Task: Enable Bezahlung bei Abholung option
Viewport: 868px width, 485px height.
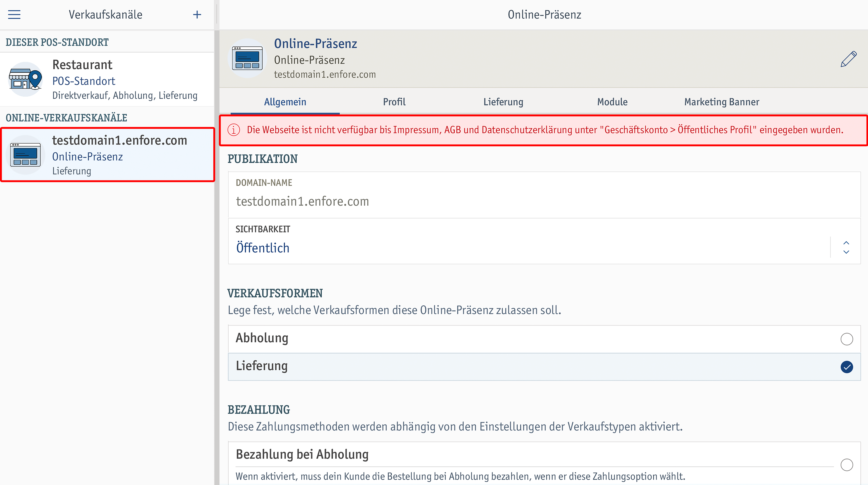Action: (x=846, y=465)
